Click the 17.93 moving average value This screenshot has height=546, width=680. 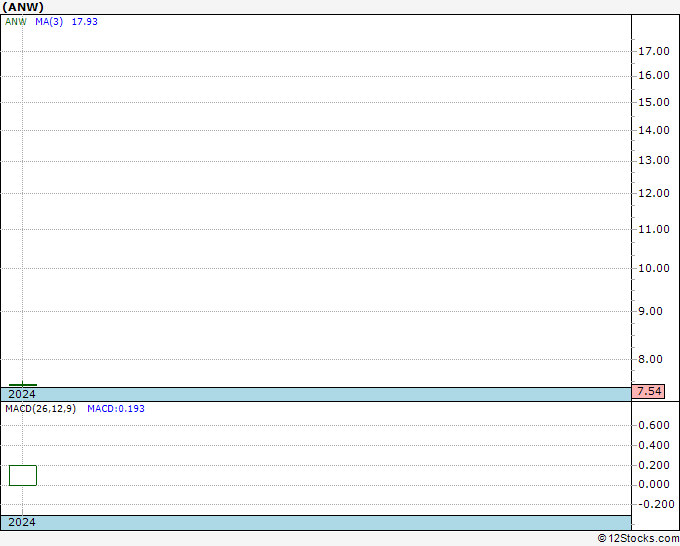85,22
